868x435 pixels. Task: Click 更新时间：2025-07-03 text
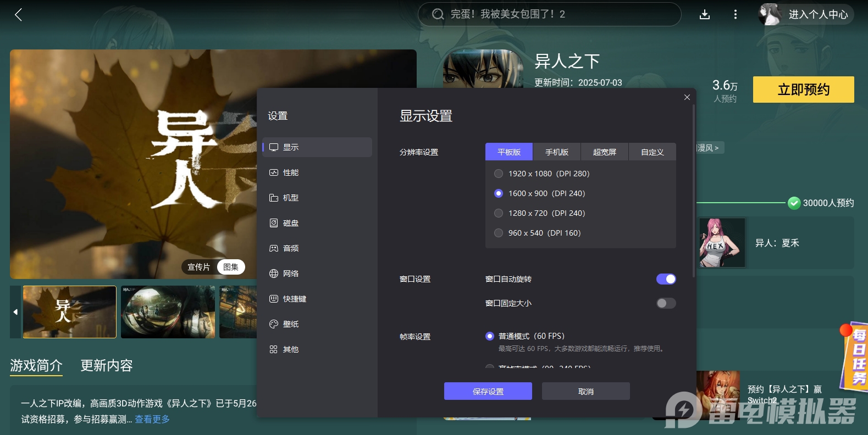(578, 82)
